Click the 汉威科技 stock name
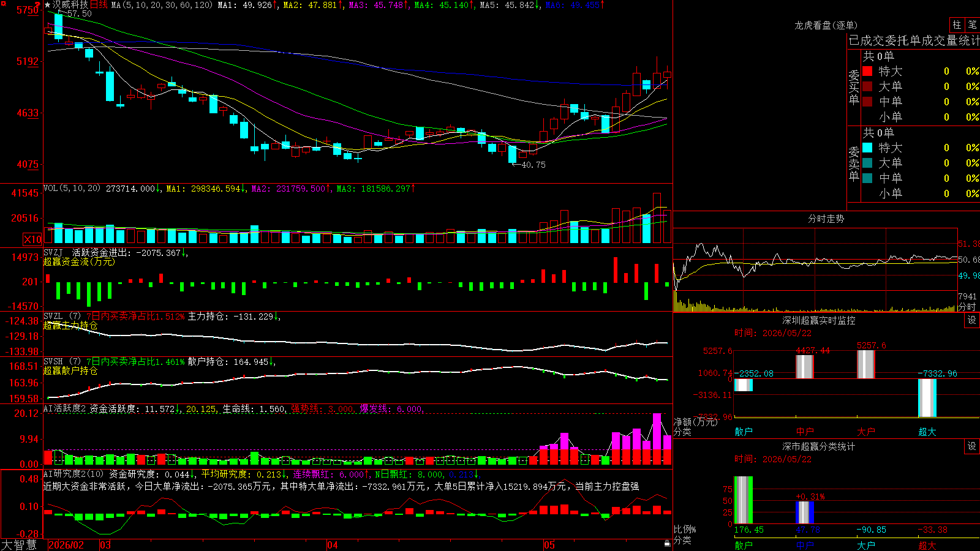The image size is (980, 551). 70,5
